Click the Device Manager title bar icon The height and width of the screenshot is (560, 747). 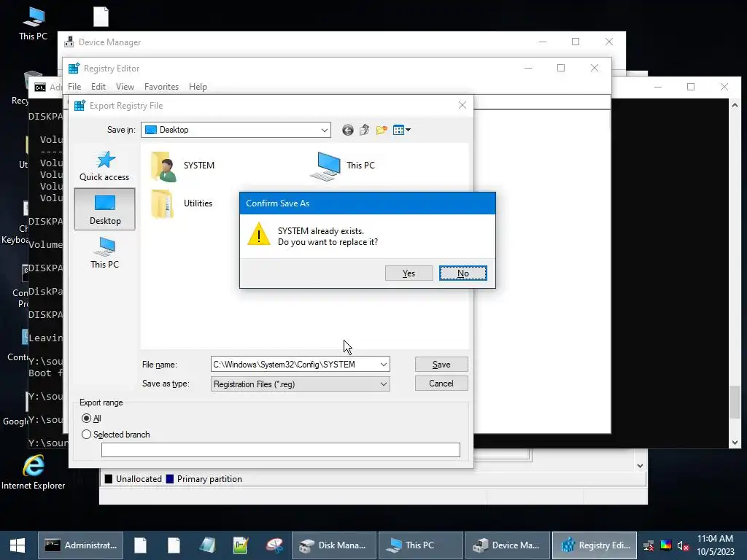[x=69, y=42]
